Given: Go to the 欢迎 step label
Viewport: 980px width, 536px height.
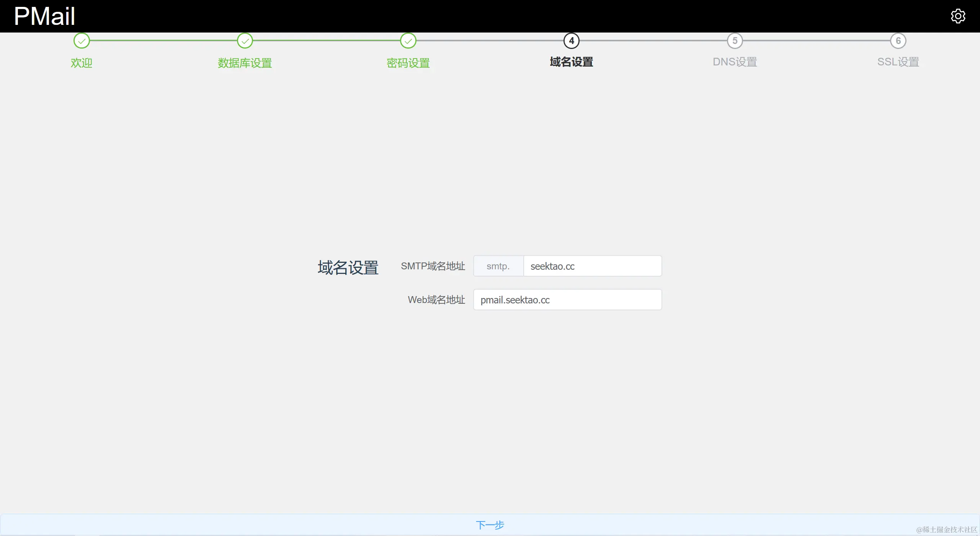Looking at the screenshot, I should click(82, 62).
